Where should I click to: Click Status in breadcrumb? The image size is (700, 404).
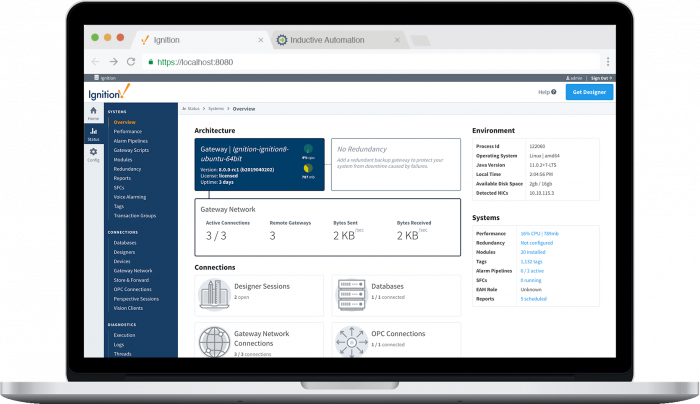(x=191, y=108)
